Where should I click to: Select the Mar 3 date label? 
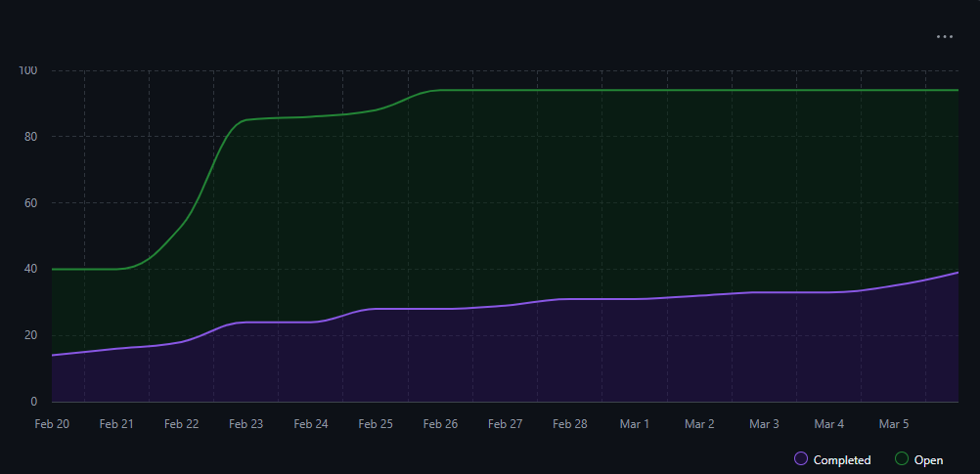pos(764,424)
